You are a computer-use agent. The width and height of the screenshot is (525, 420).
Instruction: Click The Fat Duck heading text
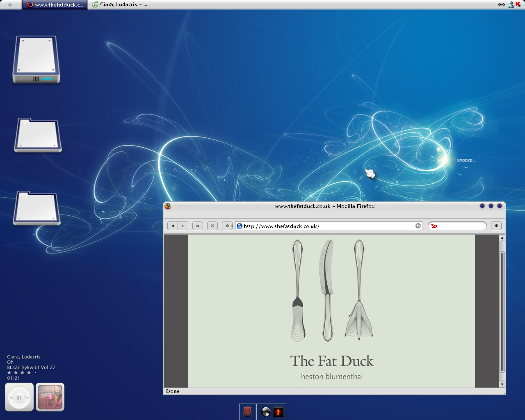pos(332,361)
